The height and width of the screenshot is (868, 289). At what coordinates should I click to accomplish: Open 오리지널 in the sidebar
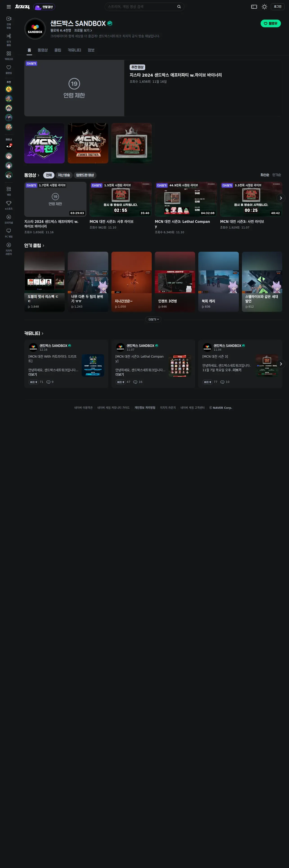pyautogui.click(x=9, y=219)
